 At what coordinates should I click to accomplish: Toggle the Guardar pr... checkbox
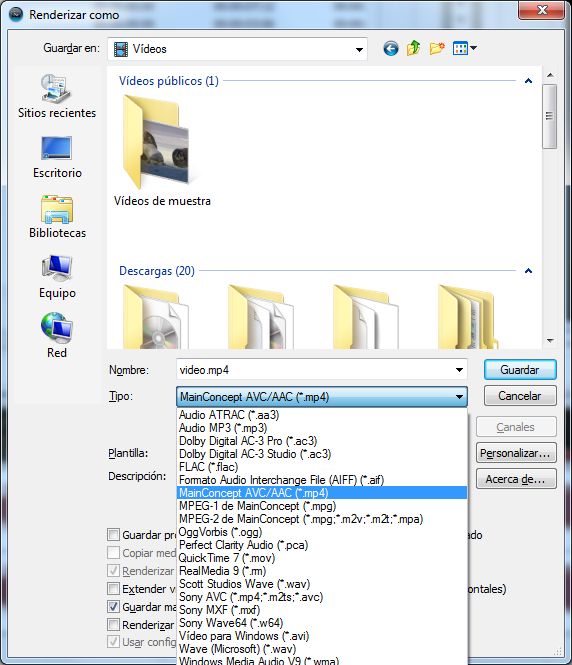[113, 535]
